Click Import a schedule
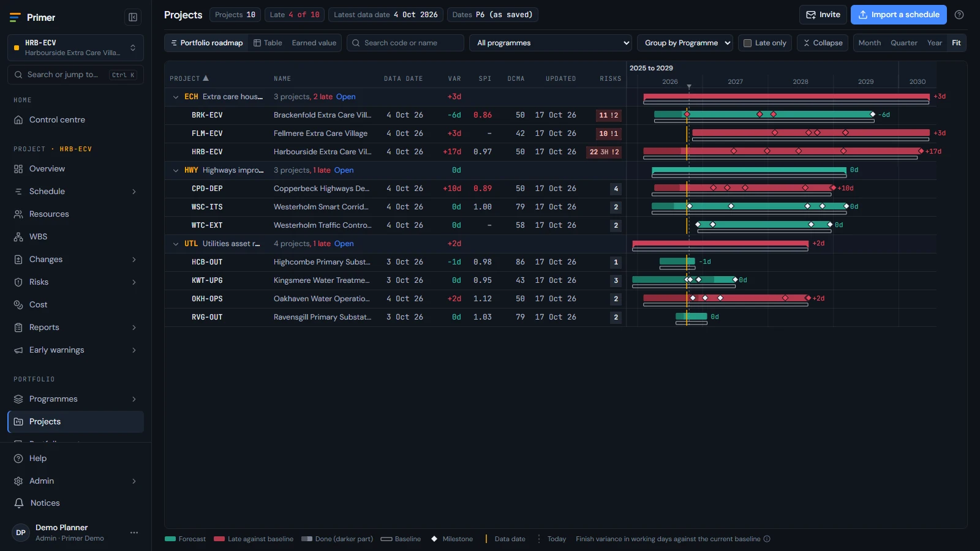980x551 pixels. click(x=899, y=15)
